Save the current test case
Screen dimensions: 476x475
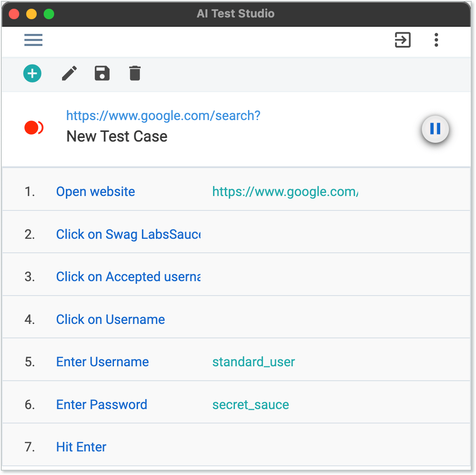102,73
